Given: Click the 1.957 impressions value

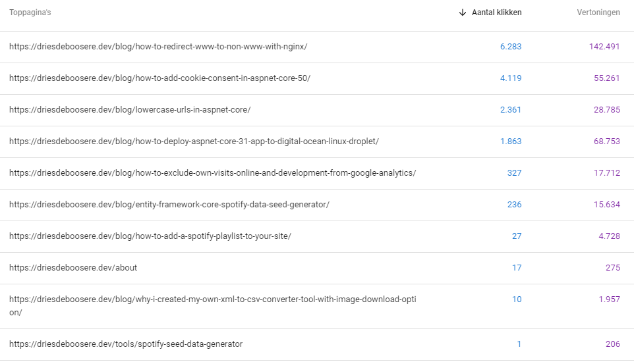Looking at the screenshot, I should pyautogui.click(x=609, y=299).
